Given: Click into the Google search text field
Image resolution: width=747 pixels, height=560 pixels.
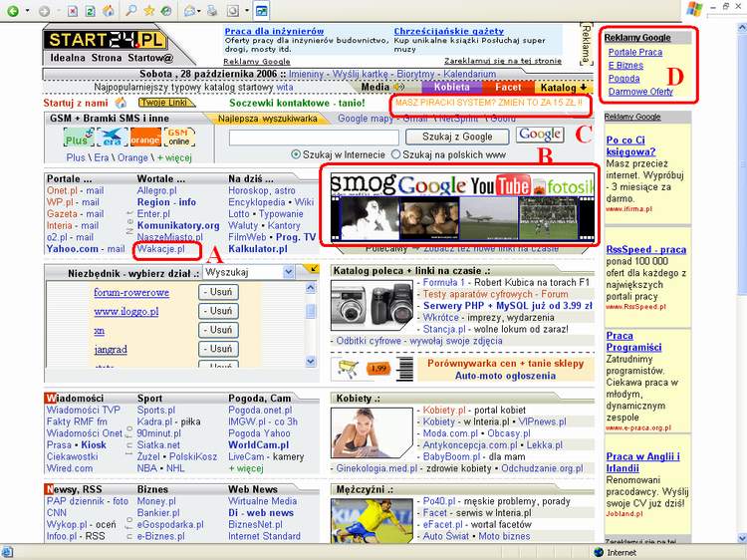Looking at the screenshot, I should 314,138.
